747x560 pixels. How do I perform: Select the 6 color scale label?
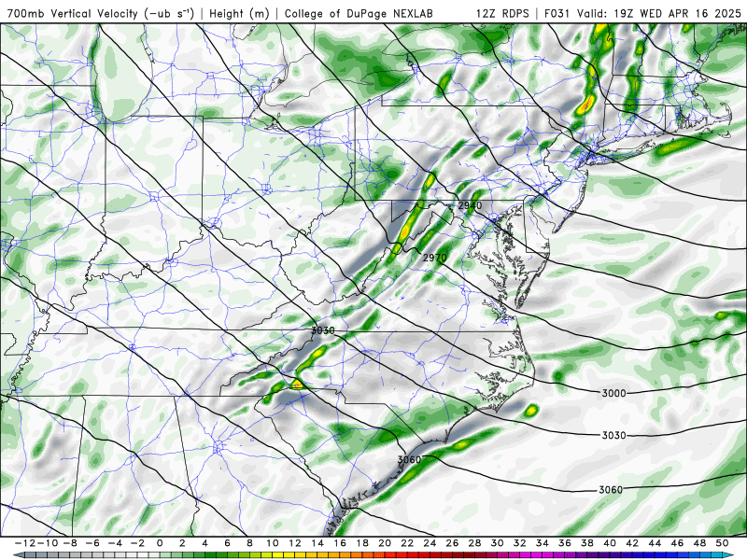(x=227, y=543)
